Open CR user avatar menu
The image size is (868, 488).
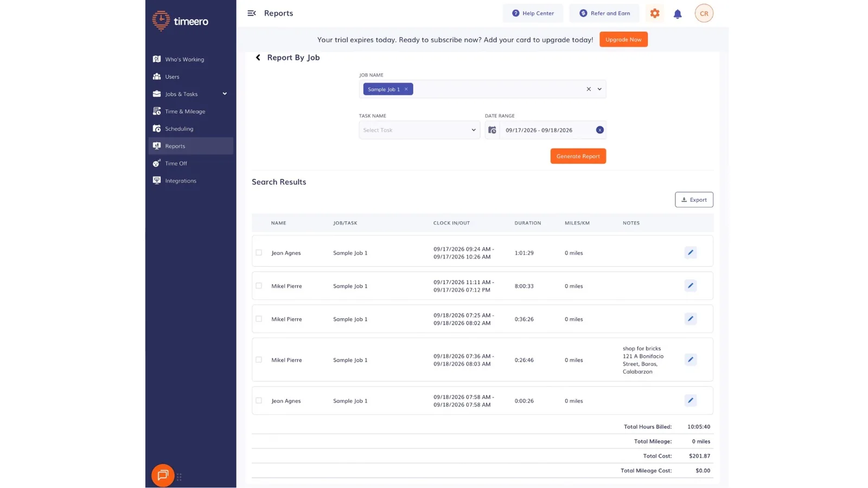click(704, 13)
